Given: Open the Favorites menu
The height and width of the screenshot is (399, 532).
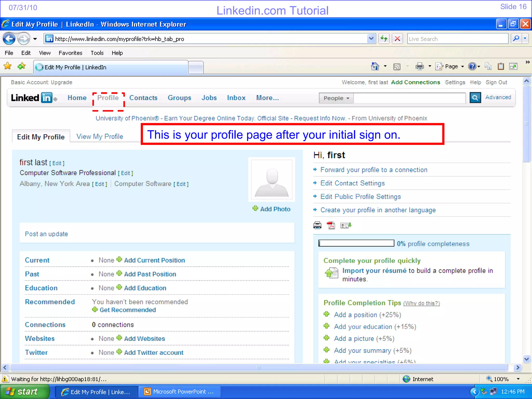Looking at the screenshot, I should [70, 53].
